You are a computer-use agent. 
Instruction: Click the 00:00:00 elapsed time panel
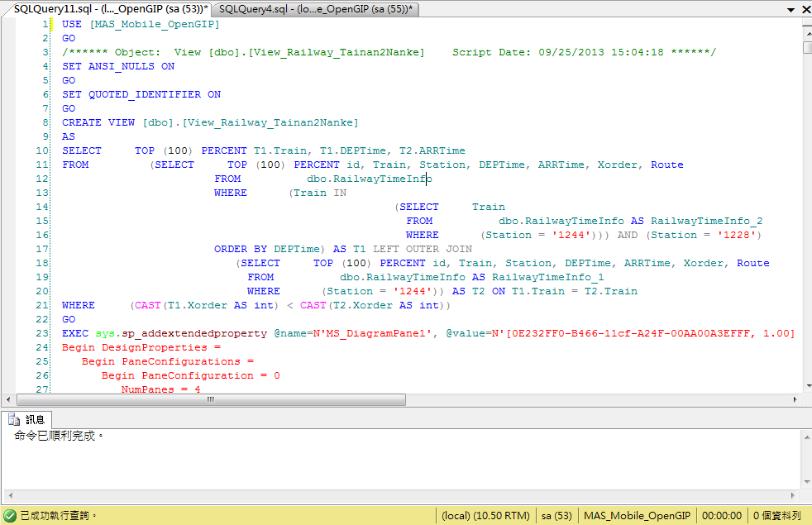pos(720,515)
